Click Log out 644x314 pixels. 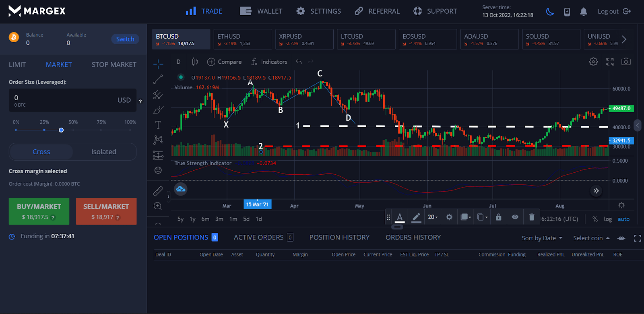[614, 12]
